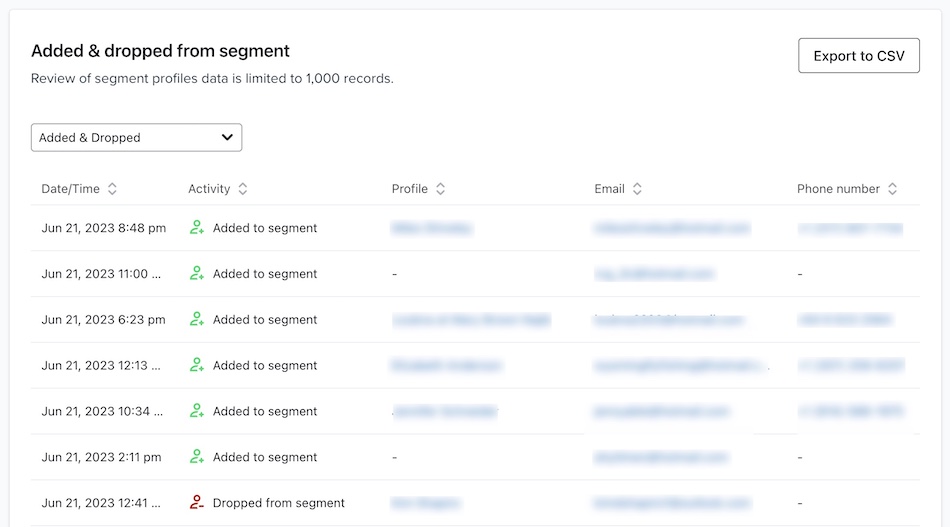
Task: Click the added-user icon in the 2:11 pm row
Action: (197, 457)
